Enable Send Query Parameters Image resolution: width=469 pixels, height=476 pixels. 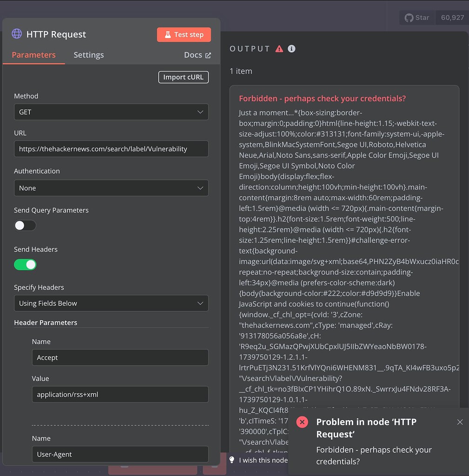click(25, 225)
